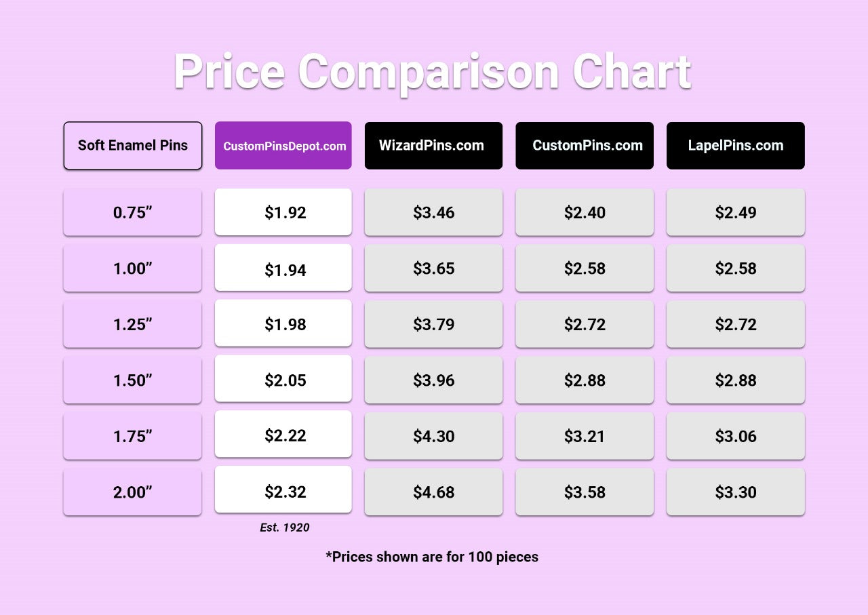The image size is (868, 615).
Task: Click the Est. 1920 caption text
Action: point(285,528)
